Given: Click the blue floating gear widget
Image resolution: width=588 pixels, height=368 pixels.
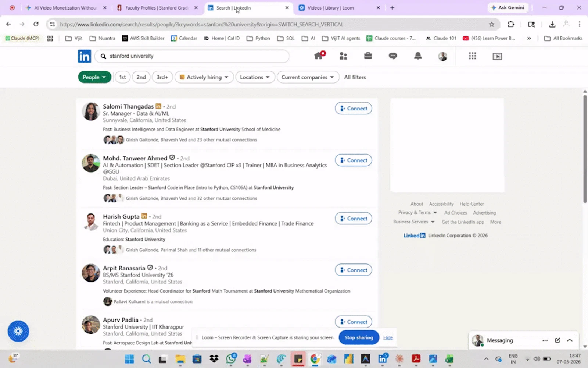Looking at the screenshot, I should pos(18,331).
